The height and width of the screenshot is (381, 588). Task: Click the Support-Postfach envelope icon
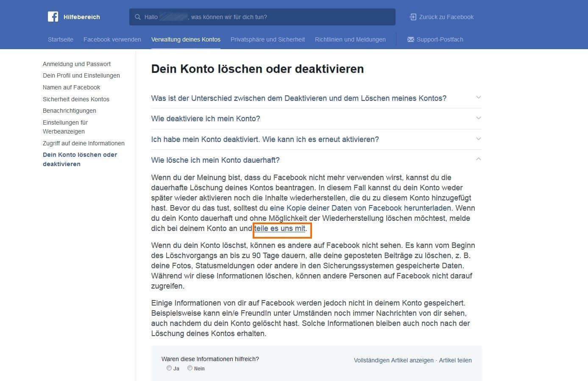(410, 39)
